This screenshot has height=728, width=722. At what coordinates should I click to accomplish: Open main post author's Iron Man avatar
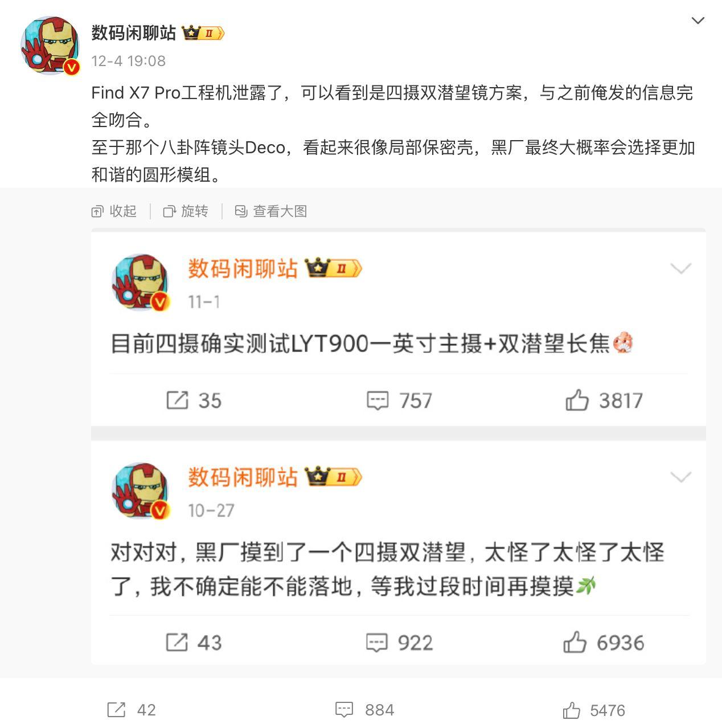(50, 46)
